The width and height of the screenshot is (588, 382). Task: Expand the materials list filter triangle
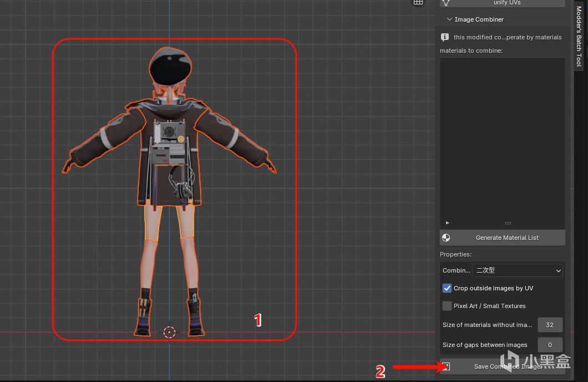[448, 223]
